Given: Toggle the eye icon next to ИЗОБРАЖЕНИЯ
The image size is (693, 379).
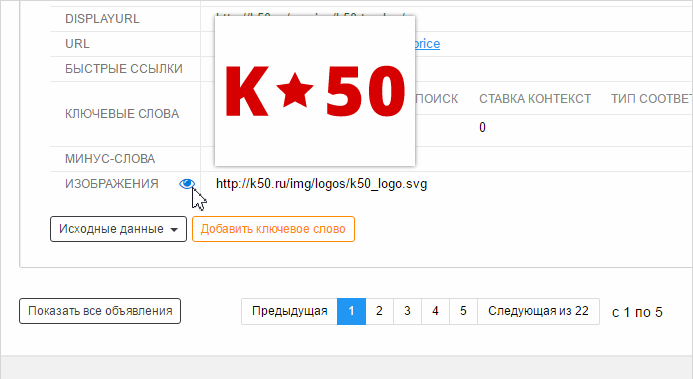Looking at the screenshot, I should click(x=187, y=184).
